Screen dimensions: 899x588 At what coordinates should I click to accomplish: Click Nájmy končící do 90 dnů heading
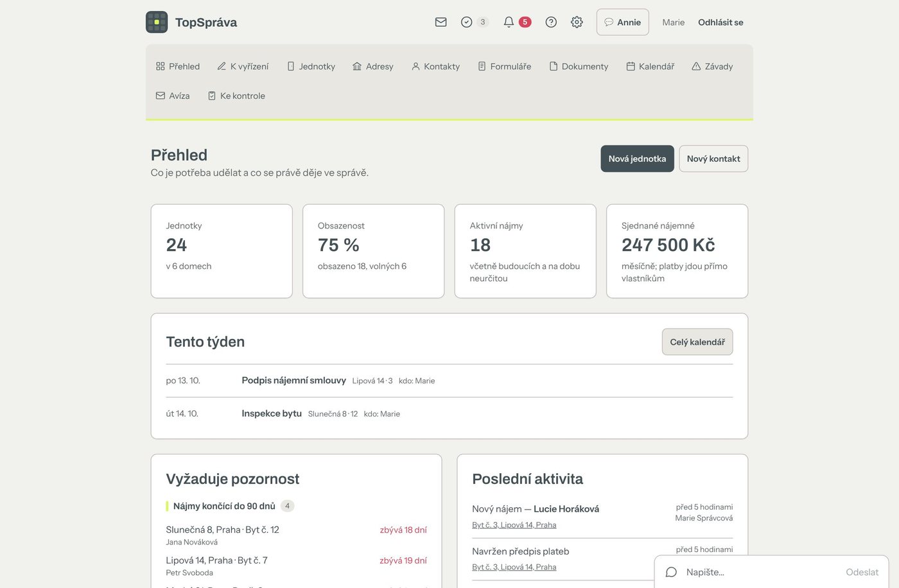point(224,506)
